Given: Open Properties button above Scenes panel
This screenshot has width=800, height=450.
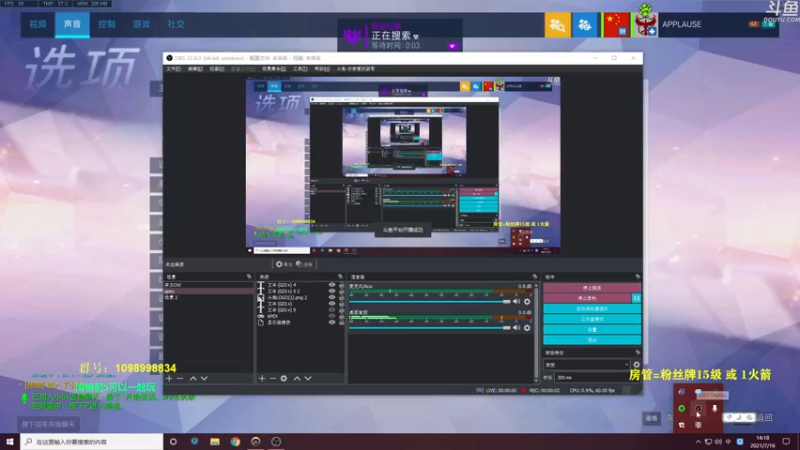Looking at the screenshot, I should coord(284,264).
